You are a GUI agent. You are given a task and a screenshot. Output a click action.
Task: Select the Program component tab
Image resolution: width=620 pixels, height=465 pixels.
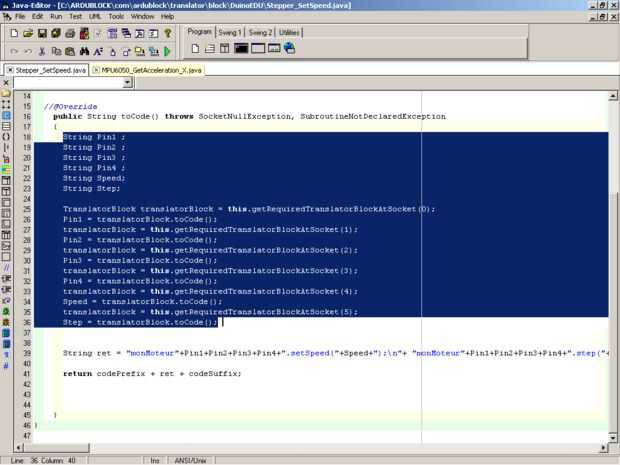199,32
